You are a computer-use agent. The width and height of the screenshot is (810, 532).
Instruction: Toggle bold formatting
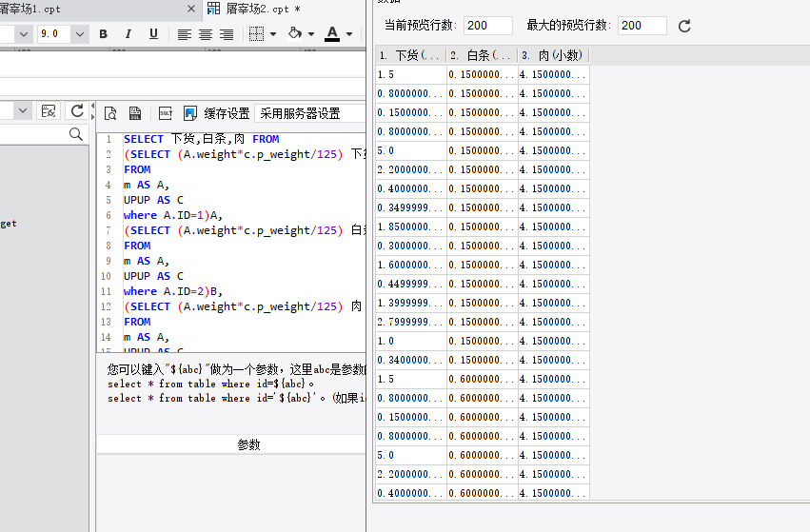point(104,34)
